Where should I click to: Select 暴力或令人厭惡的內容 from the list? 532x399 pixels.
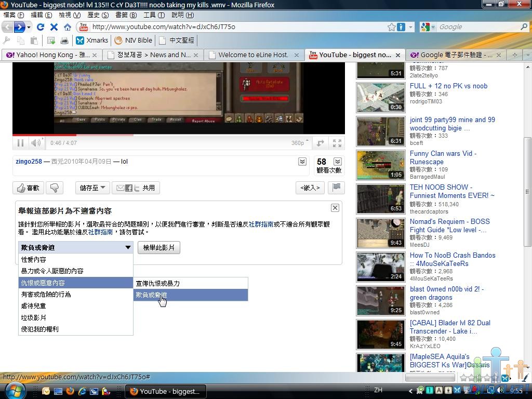pyautogui.click(x=76, y=271)
